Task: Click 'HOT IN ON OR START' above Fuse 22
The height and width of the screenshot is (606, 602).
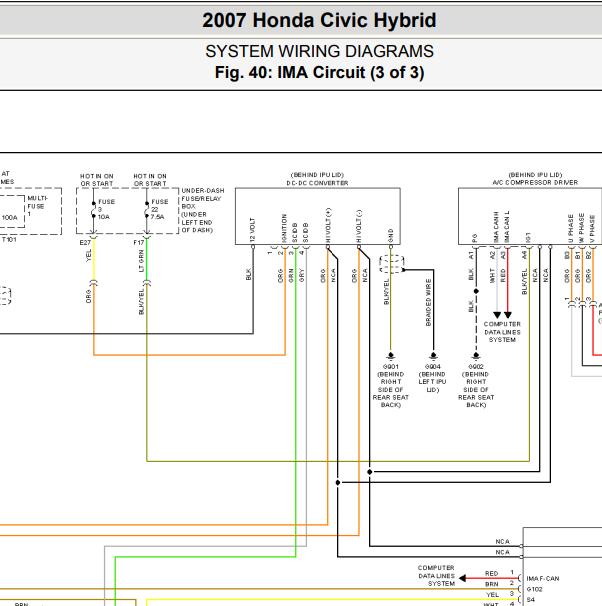Action: pyautogui.click(x=150, y=180)
